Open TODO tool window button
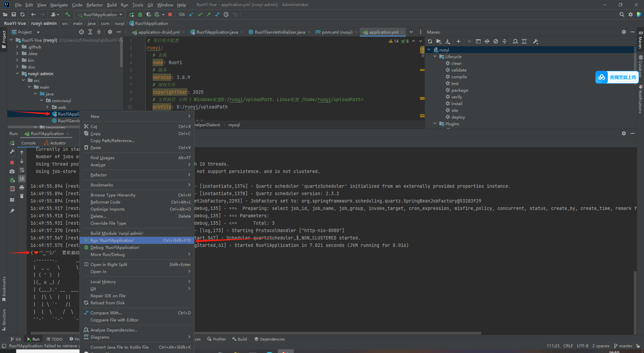 click(54, 339)
